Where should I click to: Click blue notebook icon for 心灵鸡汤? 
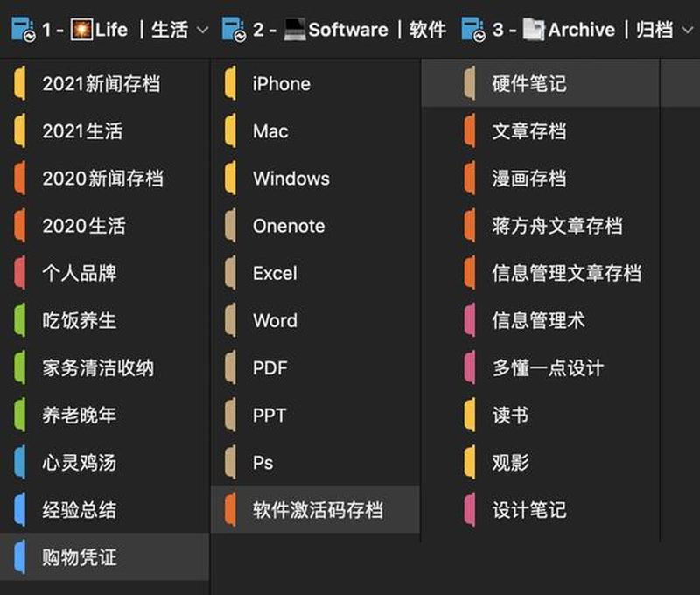click(19, 462)
